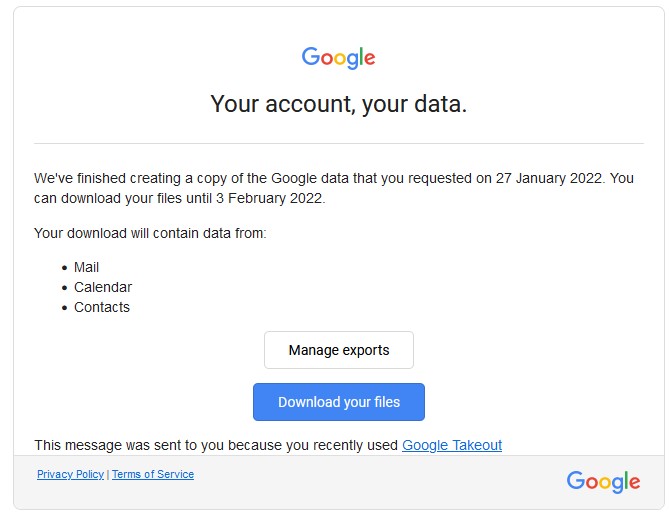Viewport: 670px width, 517px height.
Task: Click the Google logo at top
Action: click(338, 58)
